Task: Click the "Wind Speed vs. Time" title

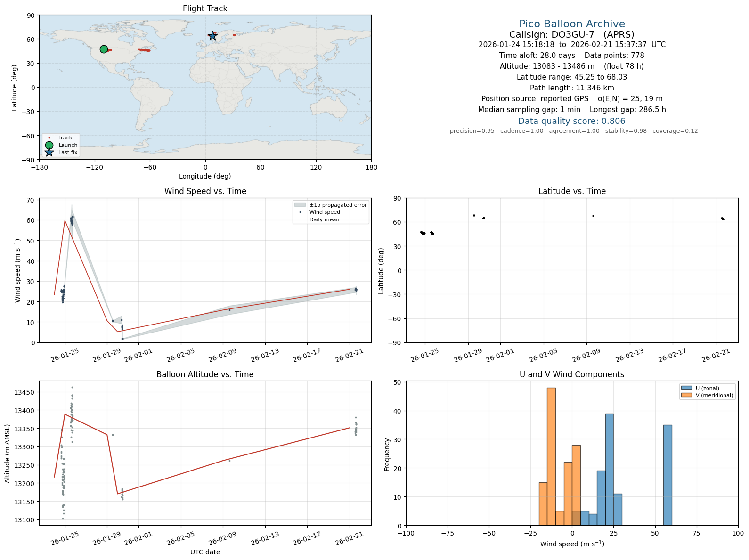Action: [205, 191]
